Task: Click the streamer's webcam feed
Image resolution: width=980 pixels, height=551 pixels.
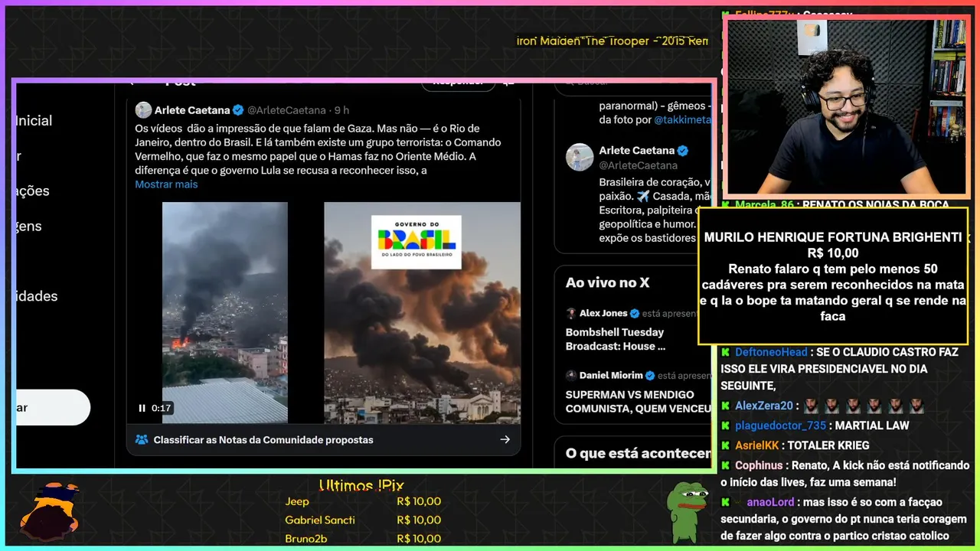Action: click(x=847, y=107)
